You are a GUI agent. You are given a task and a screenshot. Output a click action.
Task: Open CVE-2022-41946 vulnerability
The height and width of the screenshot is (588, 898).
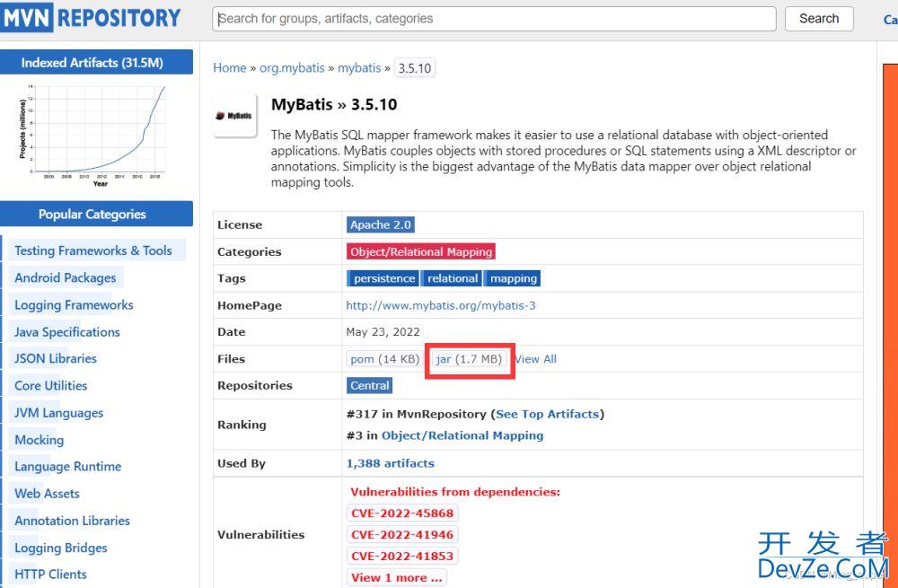[402, 535]
